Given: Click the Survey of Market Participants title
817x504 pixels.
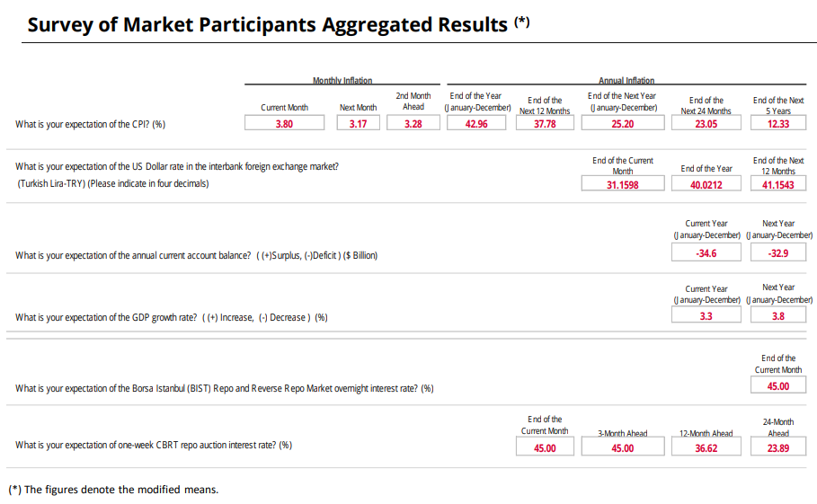Looking at the screenshot, I should point(267,24).
